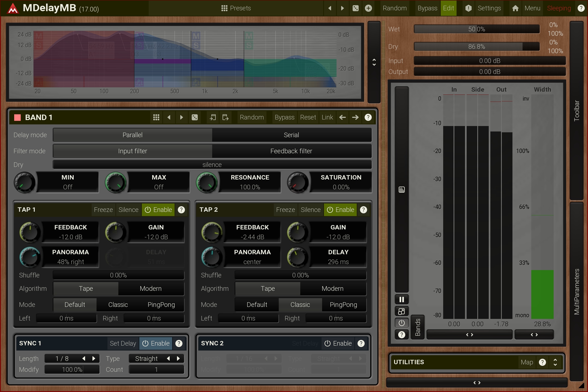
Task: Open the Settings menu
Action: pyautogui.click(x=489, y=8)
